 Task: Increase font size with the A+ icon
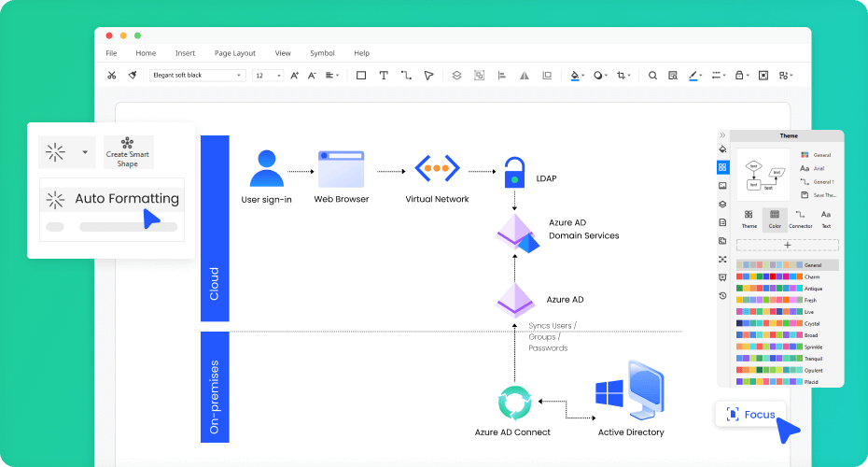[295, 76]
